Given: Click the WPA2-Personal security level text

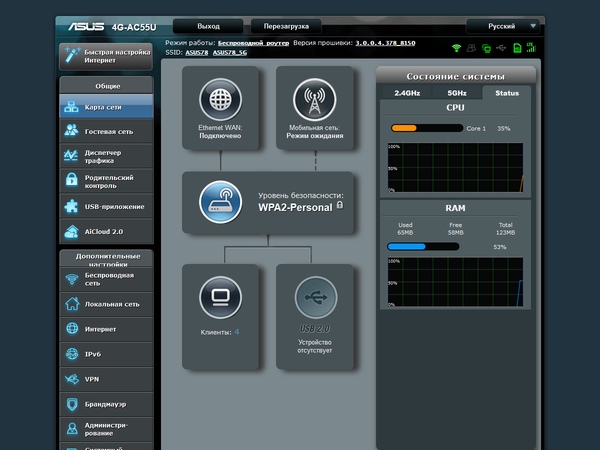Looking at the screenshot, I should click(295, 207).
